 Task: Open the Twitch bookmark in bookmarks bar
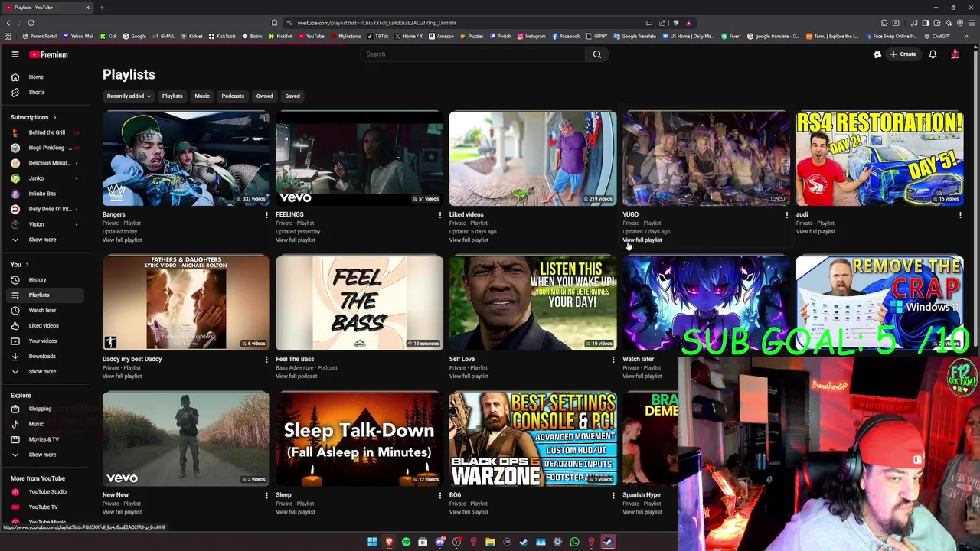click(500, 37)
